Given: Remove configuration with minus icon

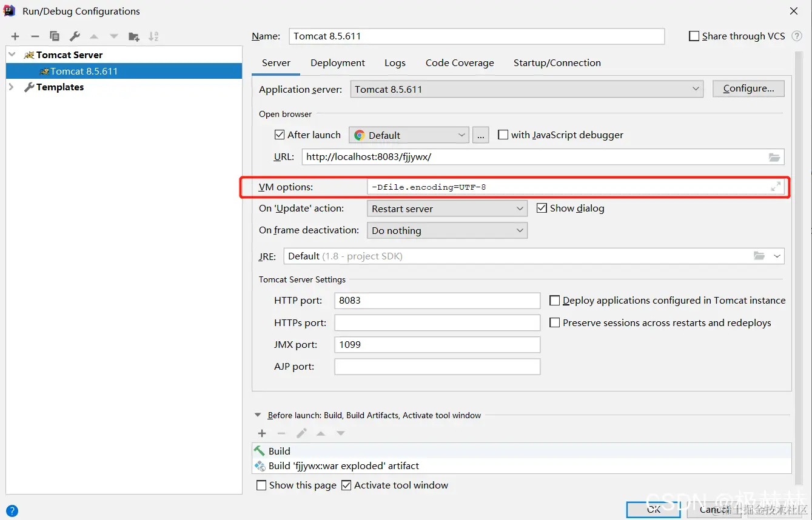Looking at the screenshot, I should tap(35, 36).
